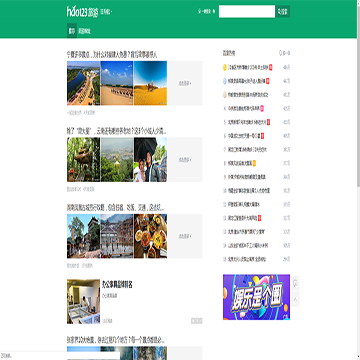This screenshot has height=360, width=360.
Task: Click the bronze rank 3 badge icon
Action: pos(225,95)
